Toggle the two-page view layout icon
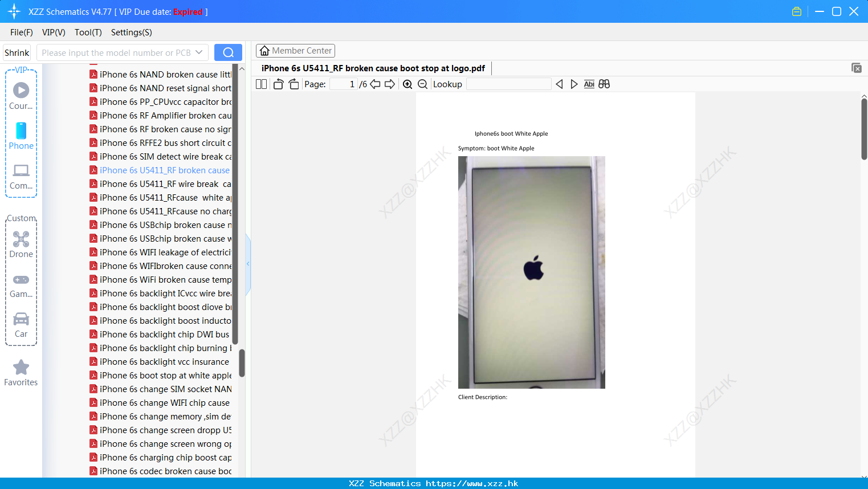The image size is (868, 489). [x=261, y=84]
